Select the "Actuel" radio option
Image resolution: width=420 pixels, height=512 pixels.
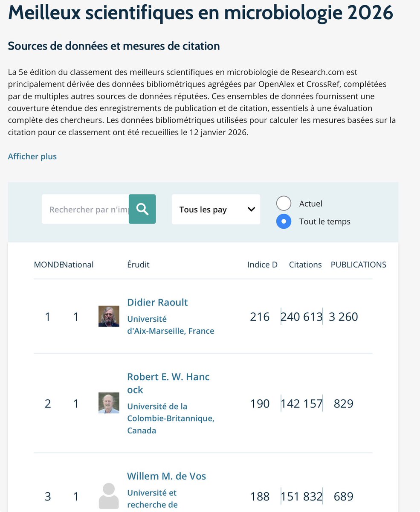tap(284, 204)
